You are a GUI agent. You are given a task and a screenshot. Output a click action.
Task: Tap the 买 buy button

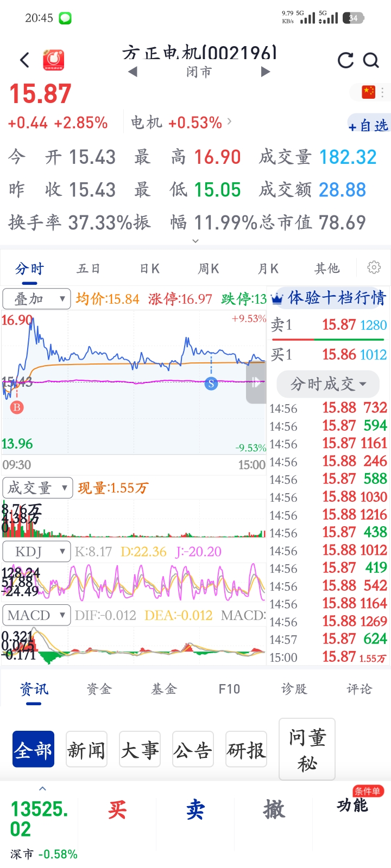[x=117, y=809]
